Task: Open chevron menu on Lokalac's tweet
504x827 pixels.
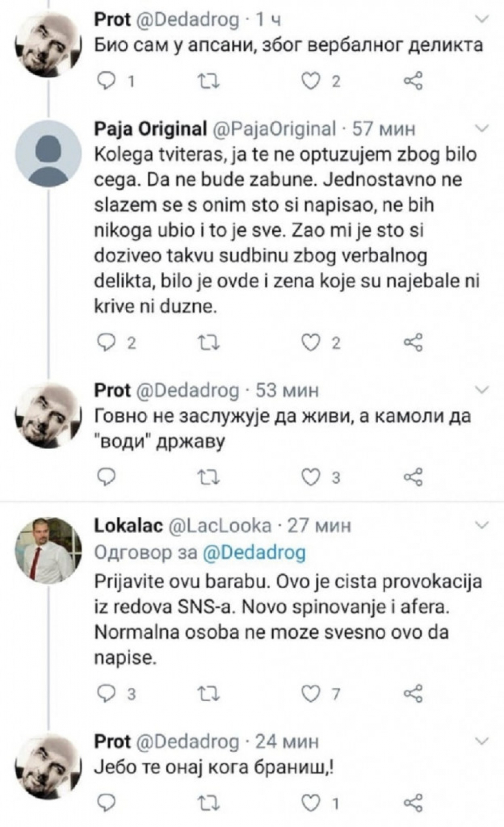Action: (481, 525)
